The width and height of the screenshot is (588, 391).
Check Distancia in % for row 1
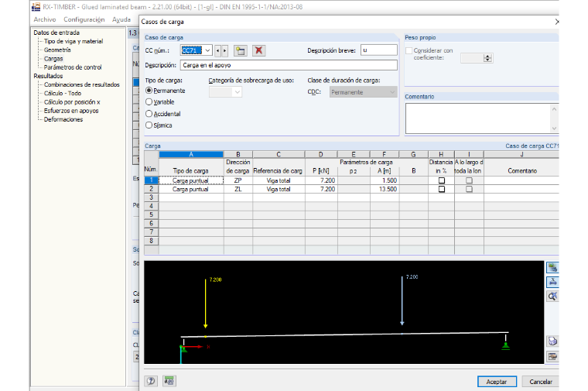coord(441,180)
